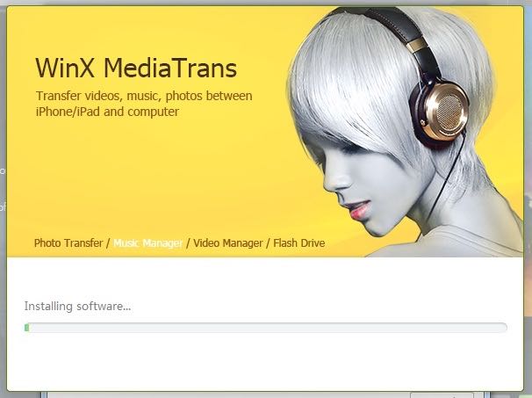This screenshot has width=532, height=398.
Task: Click the 'Flash Drive' feature label
Action: coord(298,243)
